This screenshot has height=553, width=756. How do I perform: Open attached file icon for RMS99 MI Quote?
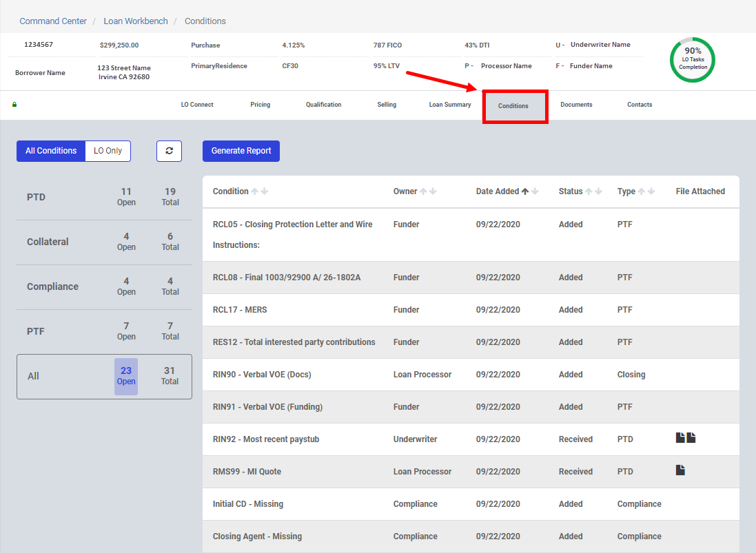[680, 470]
